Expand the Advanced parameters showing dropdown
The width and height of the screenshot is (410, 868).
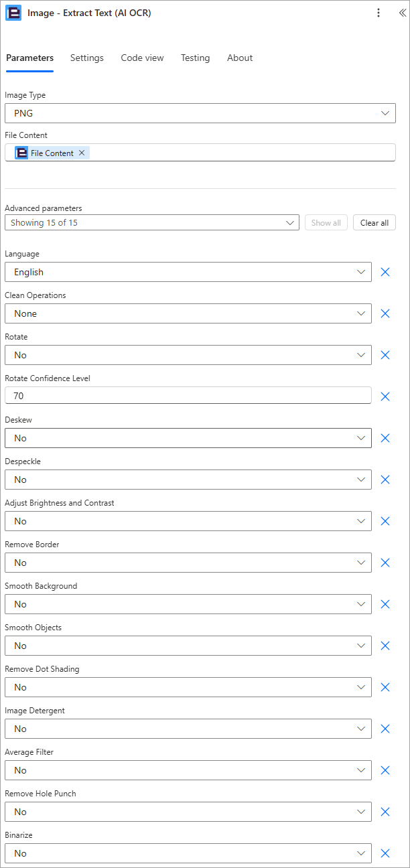coord(152,222)
